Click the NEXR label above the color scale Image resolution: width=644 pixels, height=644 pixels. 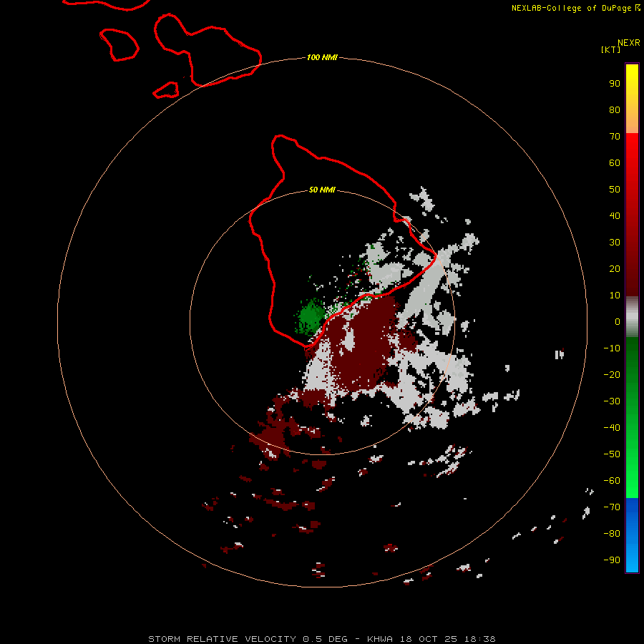(x=628, y=43)
